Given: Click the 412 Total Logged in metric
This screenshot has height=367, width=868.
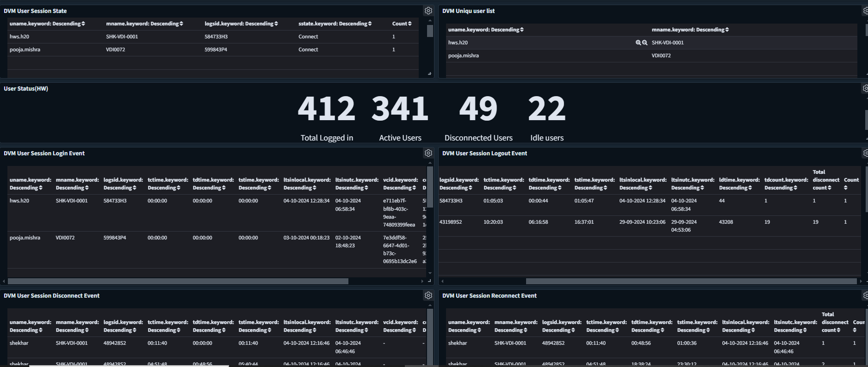Looking at the screenshot, I should coord(326,109).
